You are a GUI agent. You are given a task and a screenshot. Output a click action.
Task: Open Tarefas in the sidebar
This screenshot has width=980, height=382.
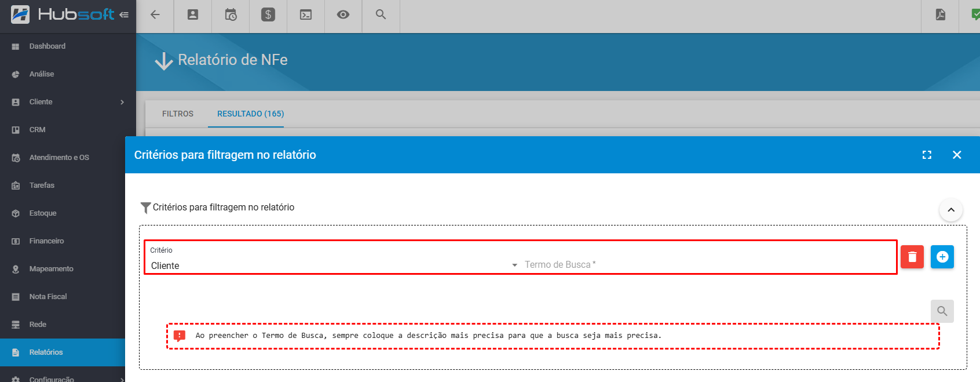click(x=63, y=185)
